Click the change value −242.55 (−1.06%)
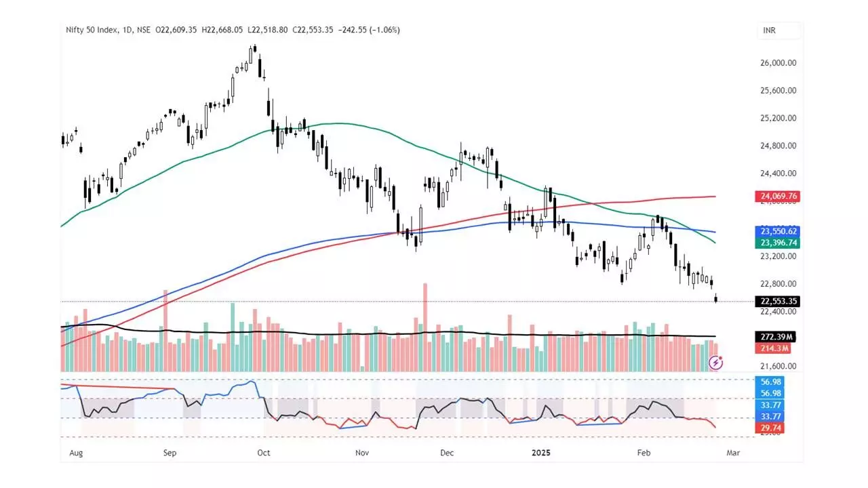The height and width of the screenshot is (488, 868). (x=368, y=30)
